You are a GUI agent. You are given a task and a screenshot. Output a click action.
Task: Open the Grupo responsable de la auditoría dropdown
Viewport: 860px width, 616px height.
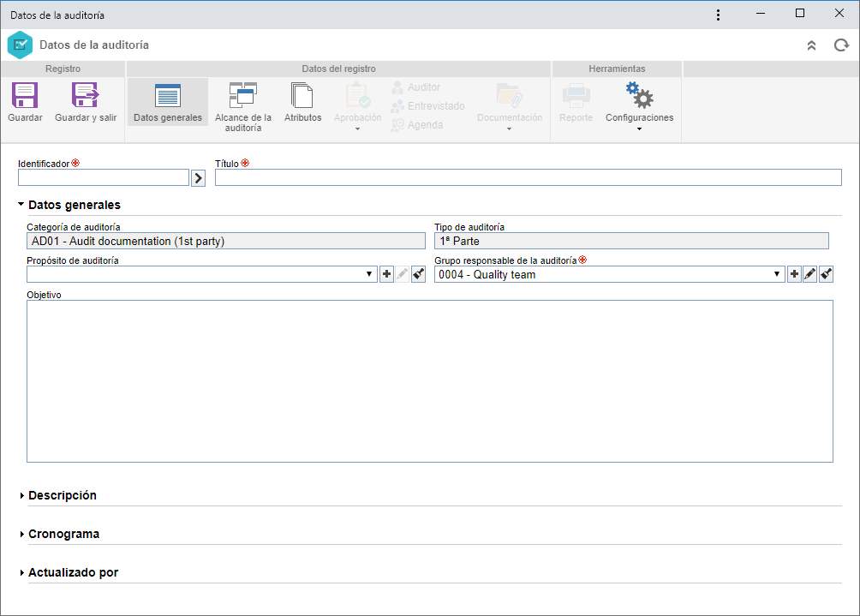pos(777,274)
